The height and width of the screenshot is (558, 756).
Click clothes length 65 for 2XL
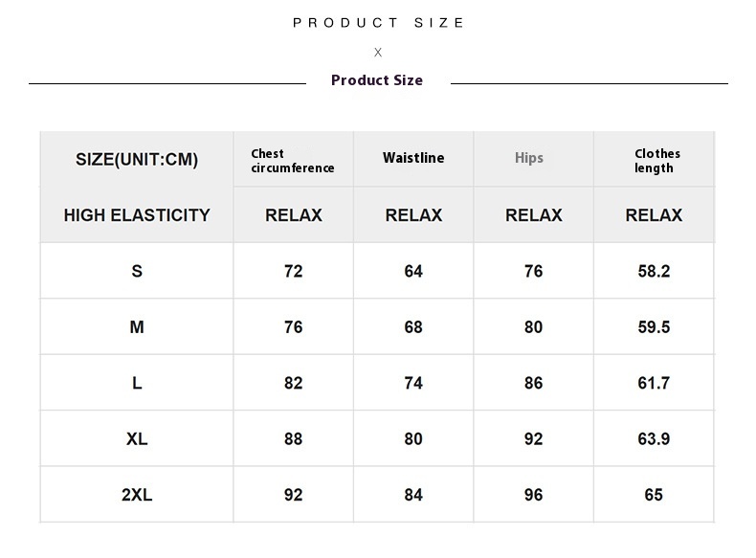654,495
